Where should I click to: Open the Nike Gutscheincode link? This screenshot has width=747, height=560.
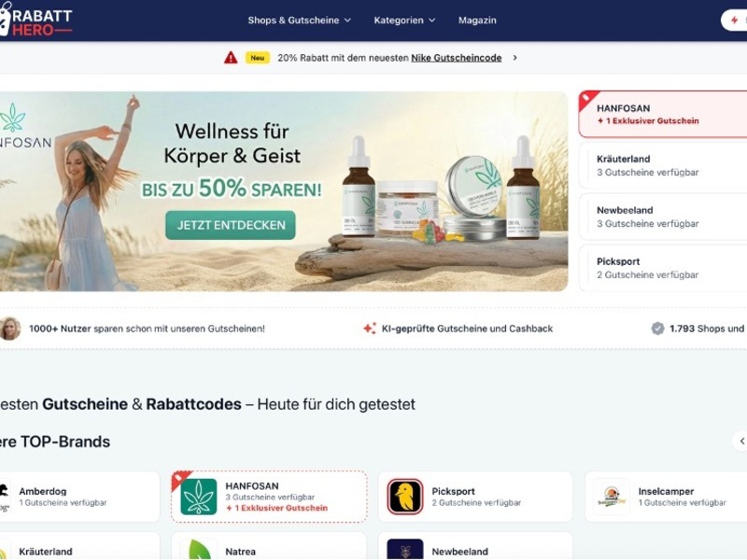[456, 58]
